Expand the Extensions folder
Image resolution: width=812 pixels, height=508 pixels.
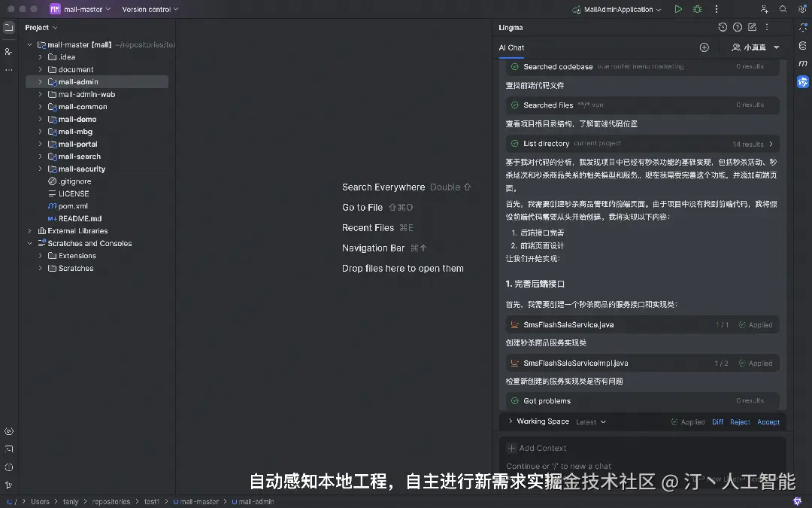point(40,256)
